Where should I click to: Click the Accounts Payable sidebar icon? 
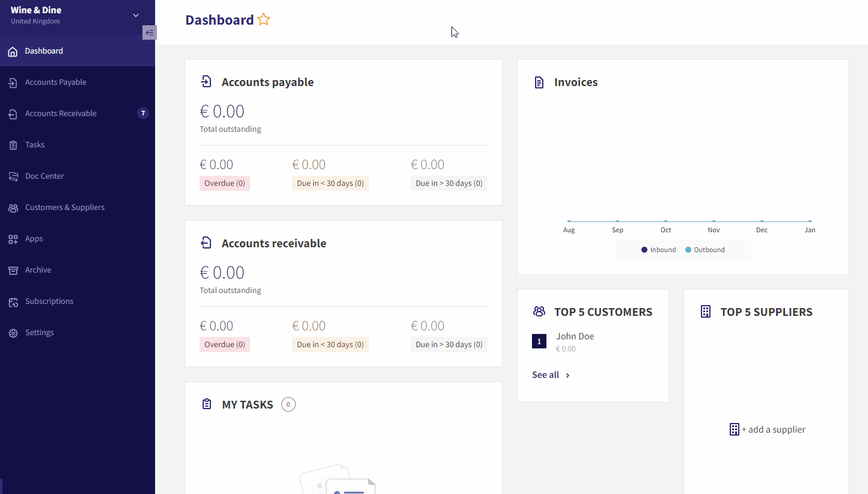(x=13, y=83)
